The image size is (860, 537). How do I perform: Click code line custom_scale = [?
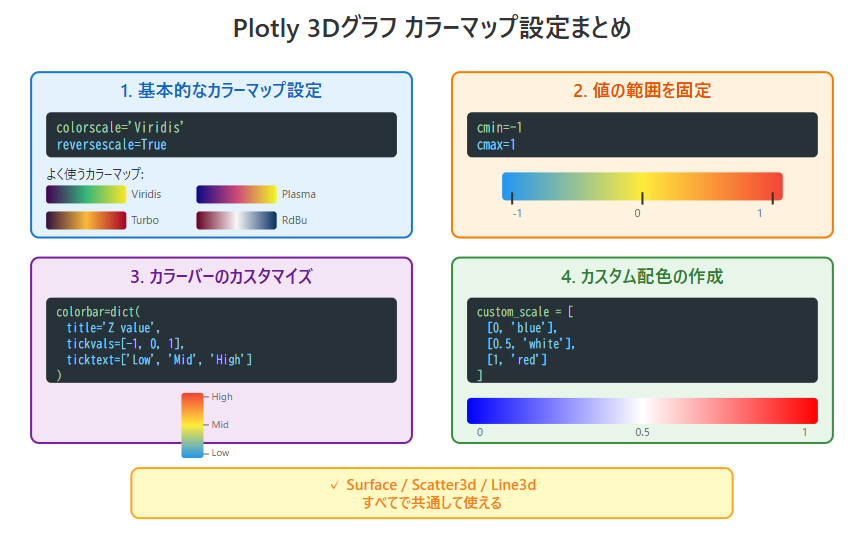click(x=525, y=312)
